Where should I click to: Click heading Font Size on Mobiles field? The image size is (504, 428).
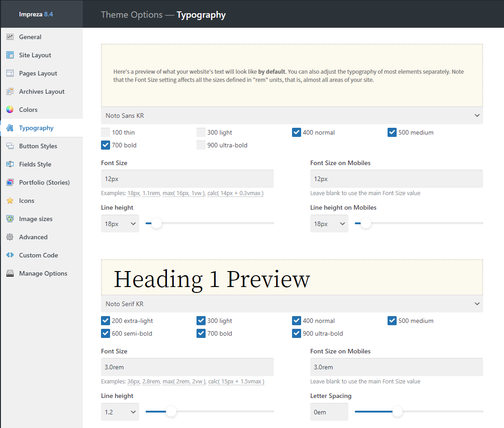click(x=396, y=367)
